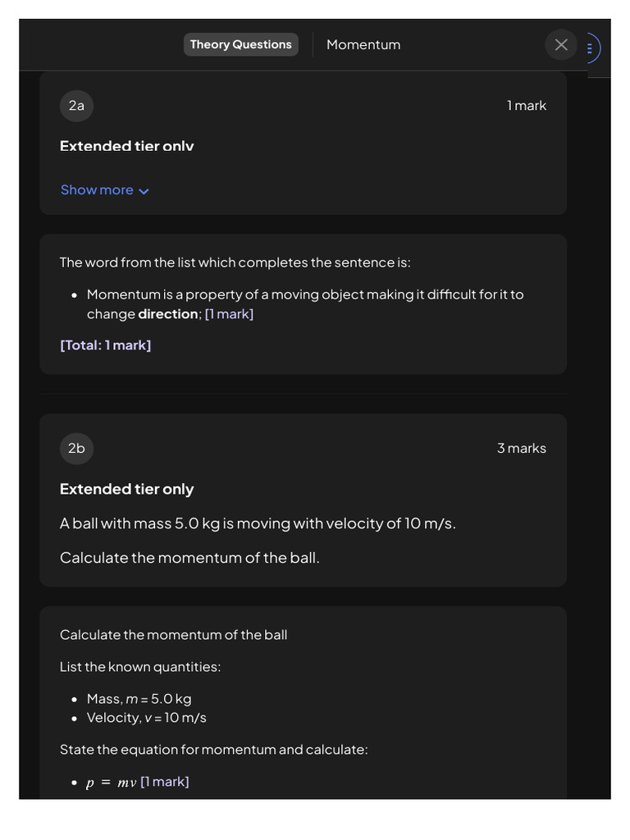Screen dimensions: 630x840
Task: Expand question 2a with Show more
Action: click(97, 190)
